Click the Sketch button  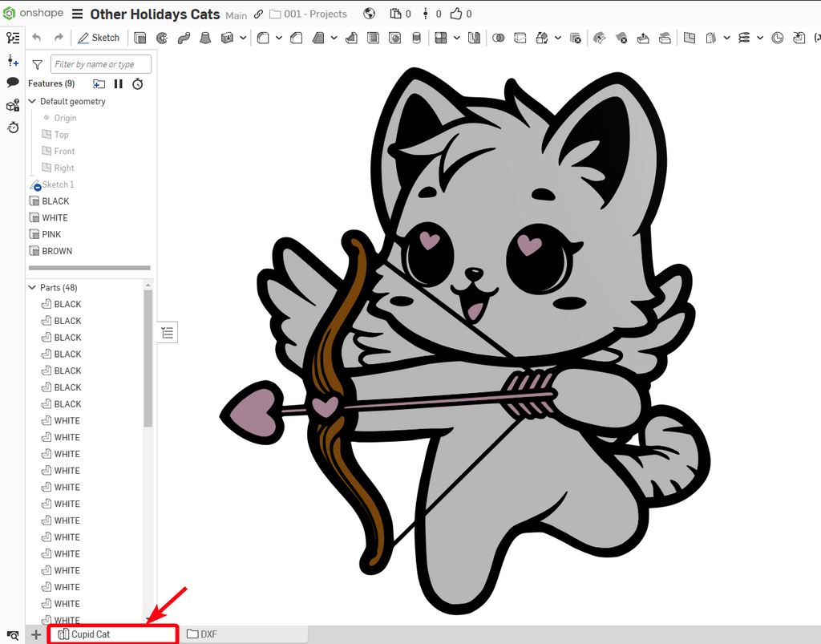point(99,38)
